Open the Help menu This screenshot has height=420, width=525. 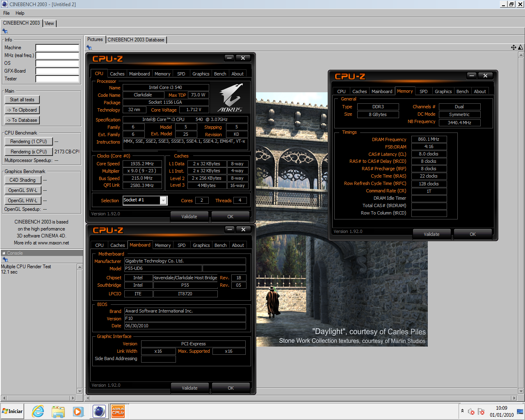click(20, 13)
